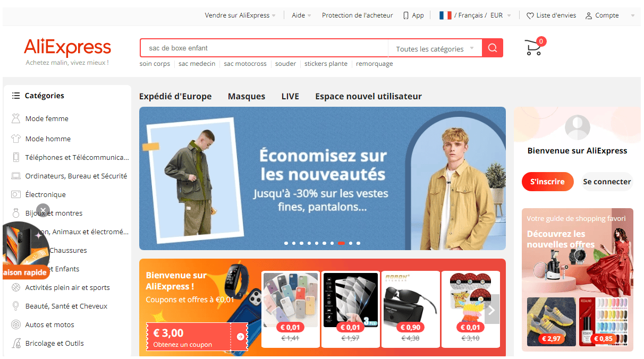Close the floating promo with X icon
The image size is (644, 359).
[x=43, y=210]
